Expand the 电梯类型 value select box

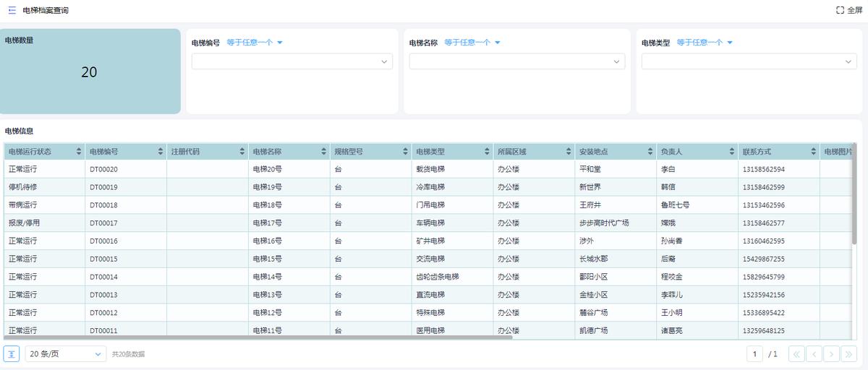tap(749, 61)
